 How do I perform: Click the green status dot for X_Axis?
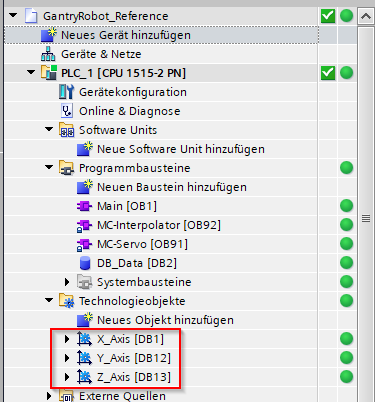pos(346,339)
